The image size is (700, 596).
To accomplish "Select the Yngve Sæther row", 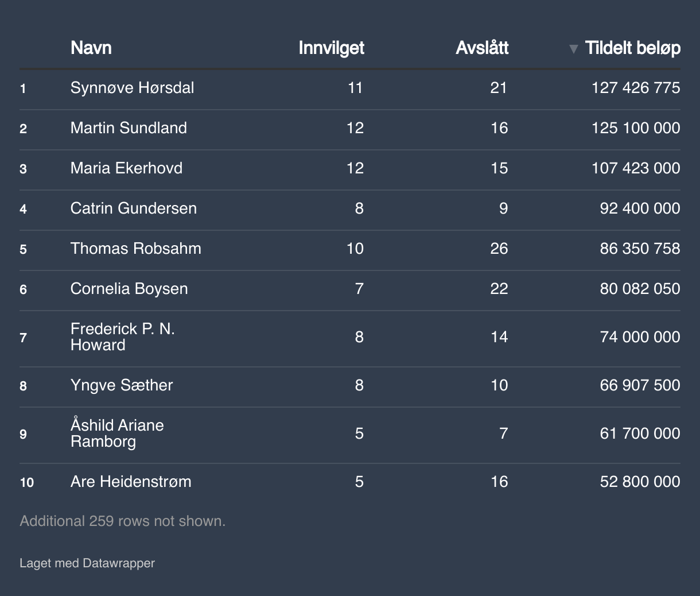I will point(350,385).
